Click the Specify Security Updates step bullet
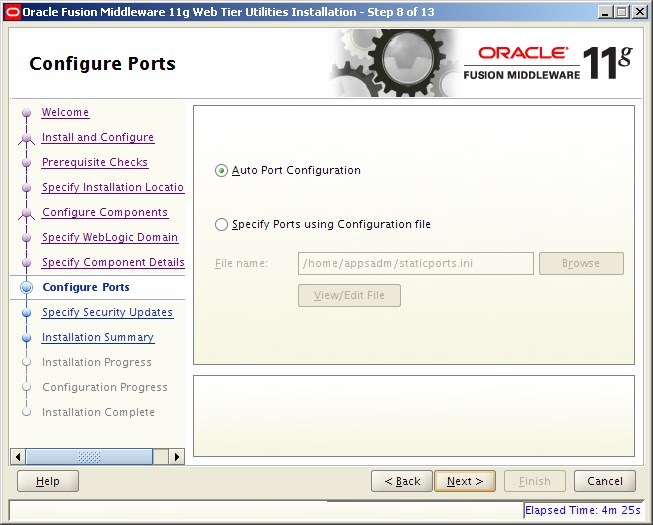 27,312
